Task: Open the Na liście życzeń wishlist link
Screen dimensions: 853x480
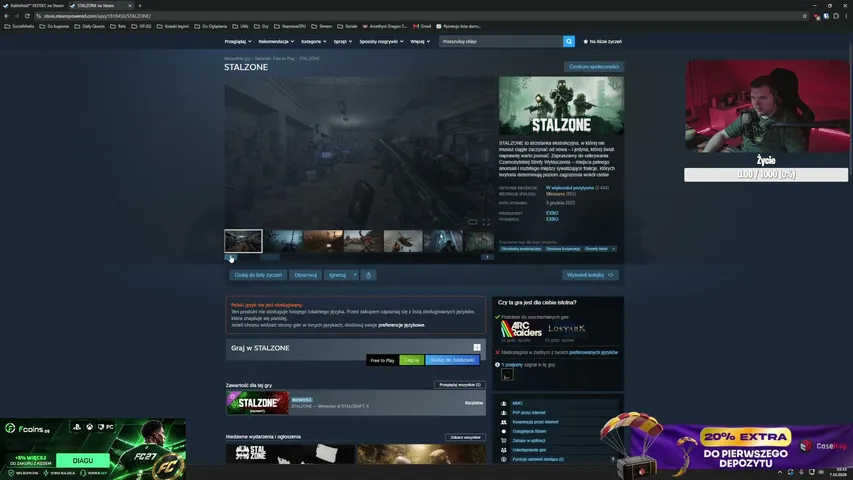Action: point(602,41)
